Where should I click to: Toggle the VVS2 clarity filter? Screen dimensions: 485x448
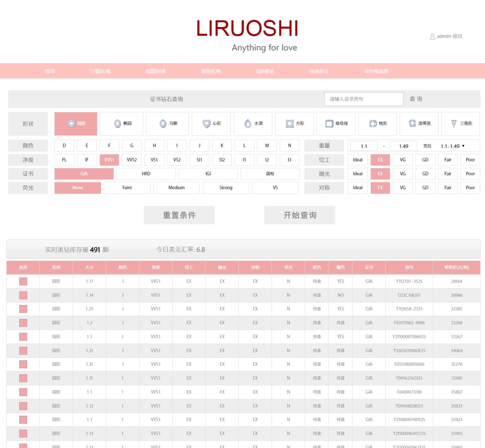point(132,160)
